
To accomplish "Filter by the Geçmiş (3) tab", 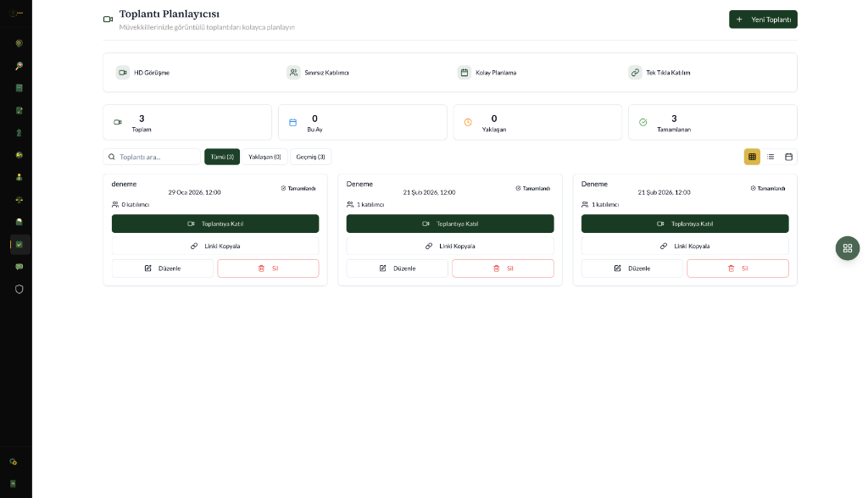I will tap(310, 157).
